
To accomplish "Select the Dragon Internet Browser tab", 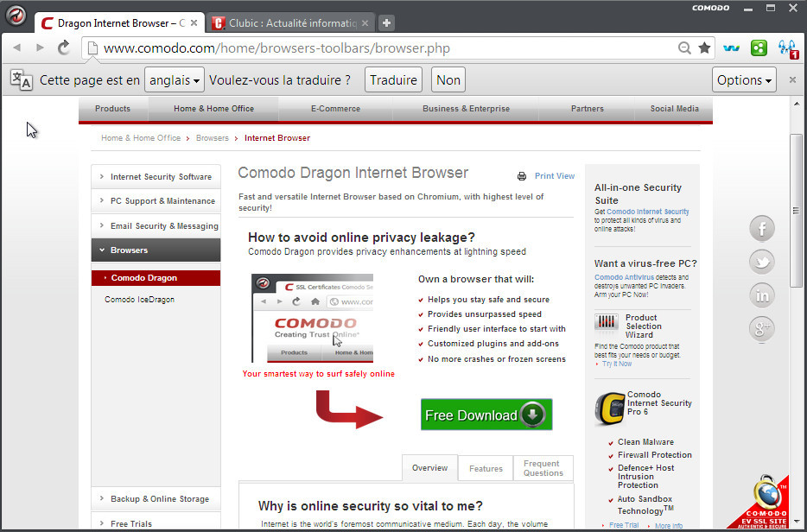I will [x=120, y=22].
